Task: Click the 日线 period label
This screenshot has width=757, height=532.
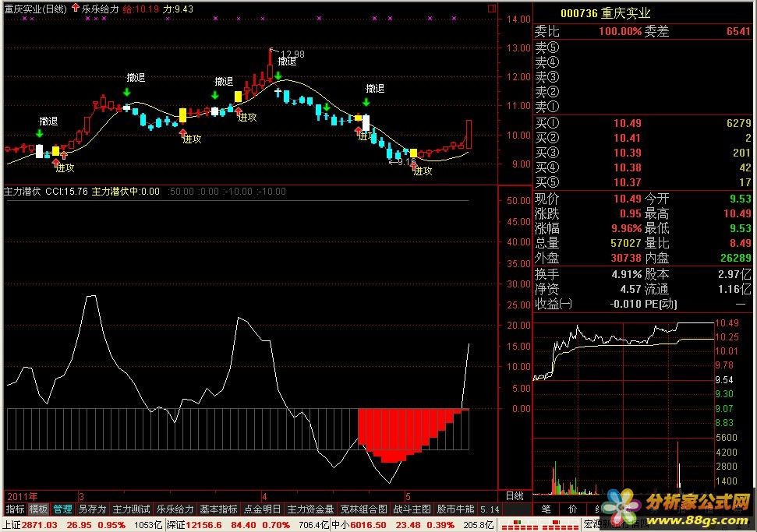Action: coord(515,496)
